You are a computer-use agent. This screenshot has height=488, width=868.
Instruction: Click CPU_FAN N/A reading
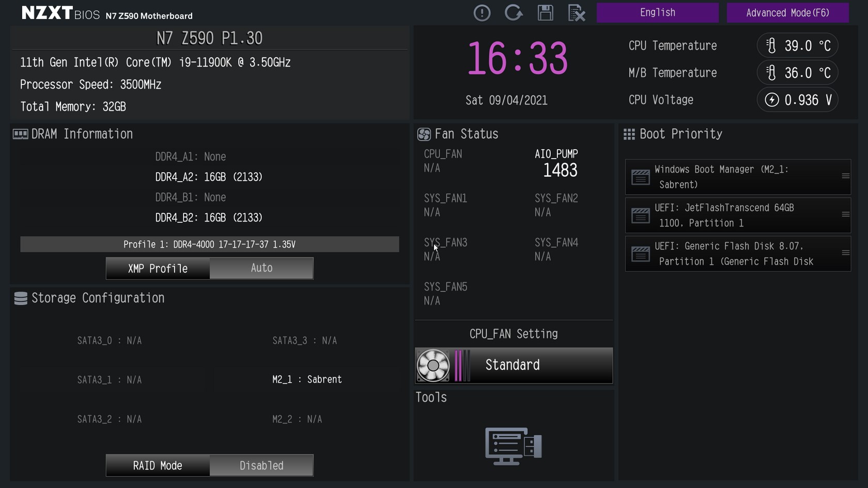tap(443, 161)
